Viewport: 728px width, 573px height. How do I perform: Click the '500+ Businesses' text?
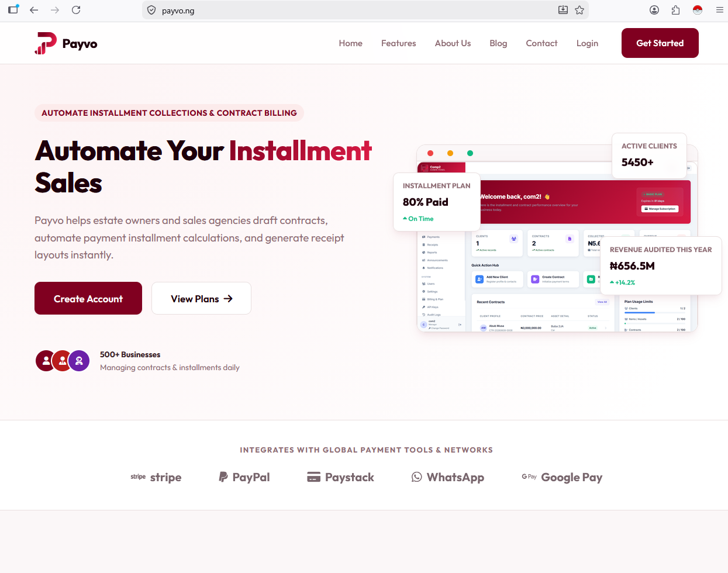point(130,354)
